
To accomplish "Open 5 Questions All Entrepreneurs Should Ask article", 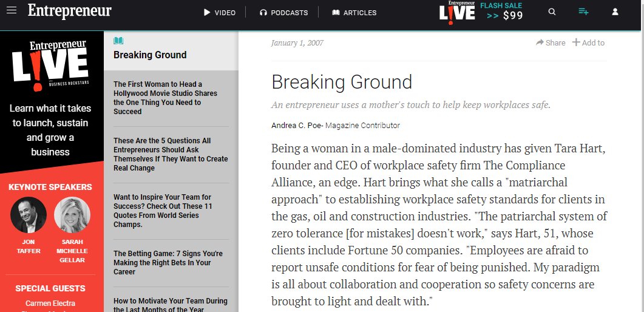I will pos(171,154).
